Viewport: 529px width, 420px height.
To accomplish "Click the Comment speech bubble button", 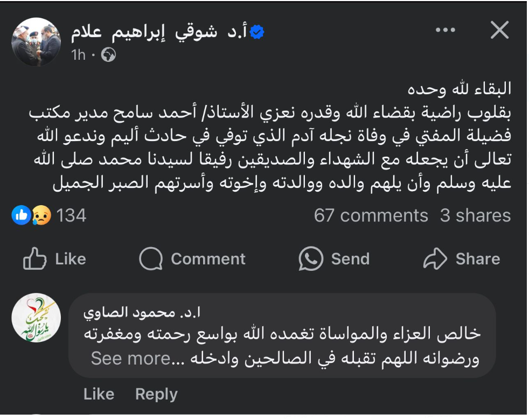I will pos(192,259).
